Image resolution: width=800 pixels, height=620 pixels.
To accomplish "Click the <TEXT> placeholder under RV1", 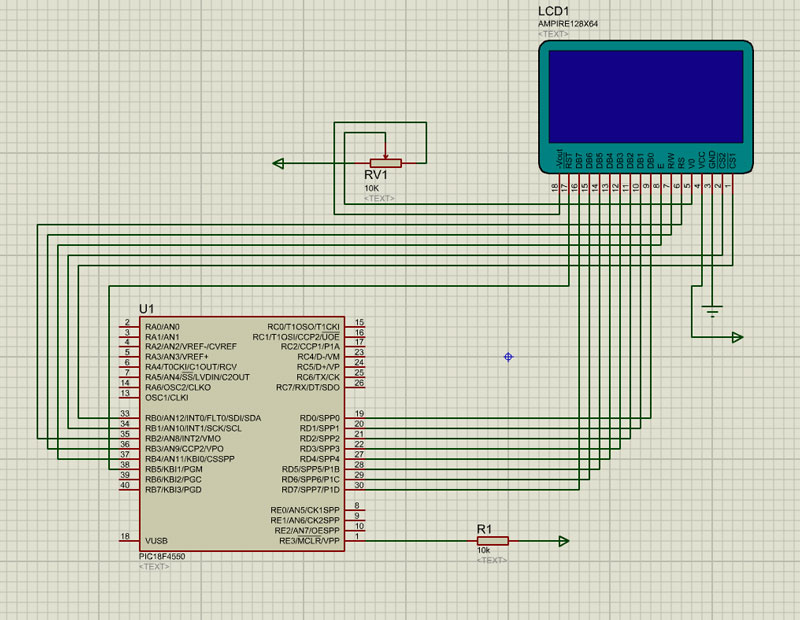I will coord(379,199).
